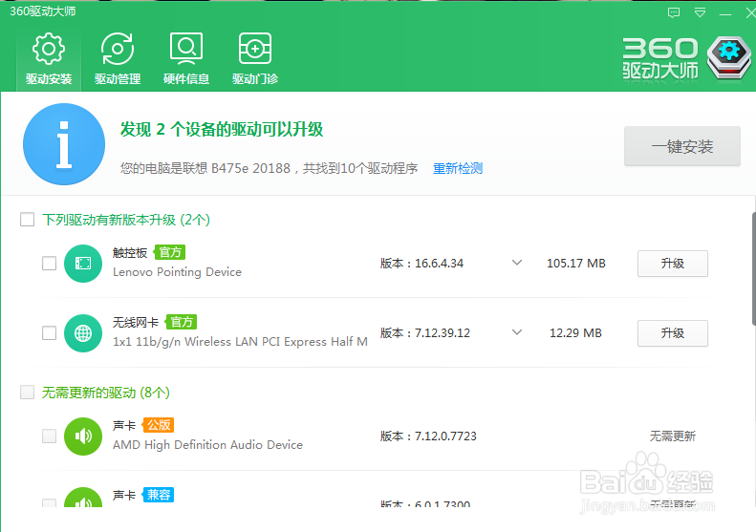Click the 官方 tag beside 无线网卡
The image size is (756, 532).
click(x=182, y=322)
